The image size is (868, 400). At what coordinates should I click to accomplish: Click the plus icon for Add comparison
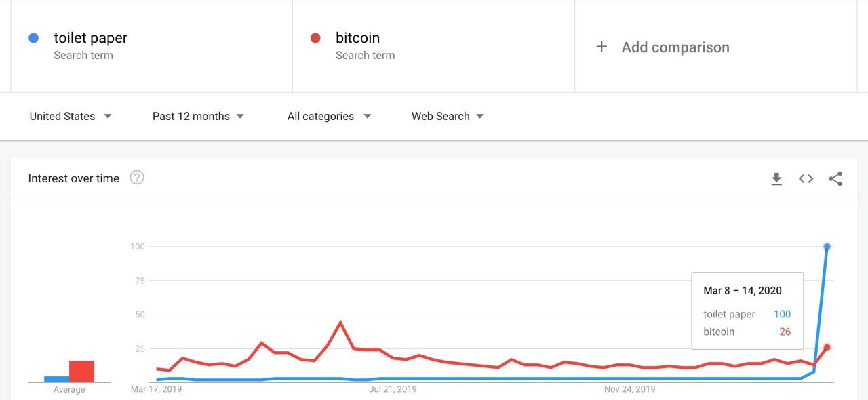(601, 47)
